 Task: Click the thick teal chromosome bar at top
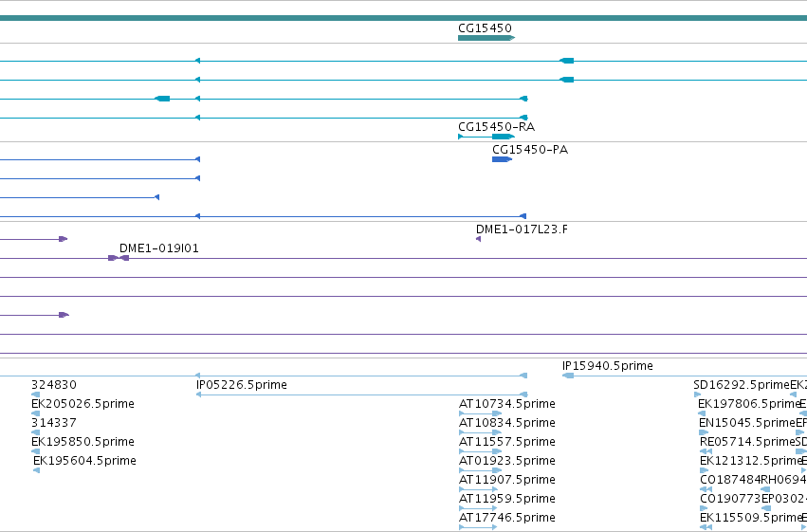point(404,18)
